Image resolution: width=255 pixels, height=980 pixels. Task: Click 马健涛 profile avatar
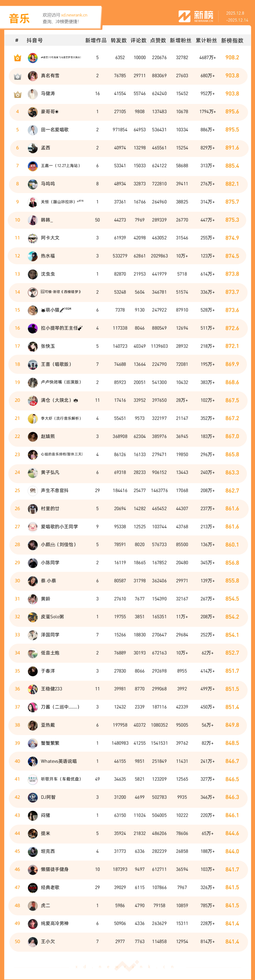click(x=33, y=94)
